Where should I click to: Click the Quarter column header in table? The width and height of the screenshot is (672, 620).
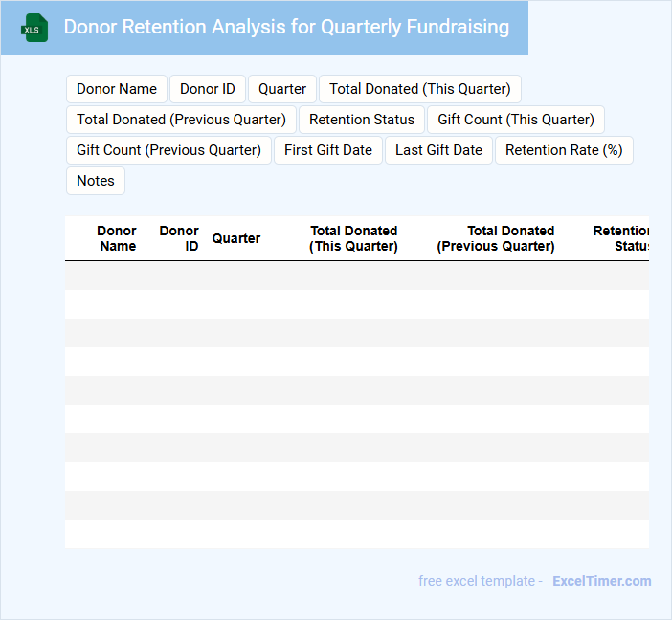point(236,238)
